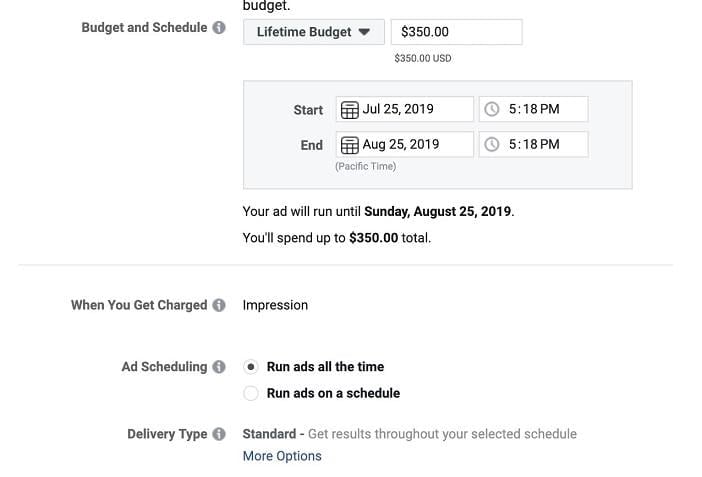The width and height of the screenshot is (702, 477).
Task: Open calendar icon in Start date field
Action: click(349, 109)
